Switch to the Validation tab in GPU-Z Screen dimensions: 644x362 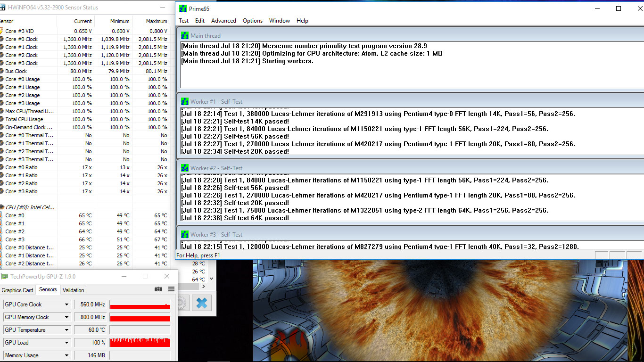coord(74,290)
